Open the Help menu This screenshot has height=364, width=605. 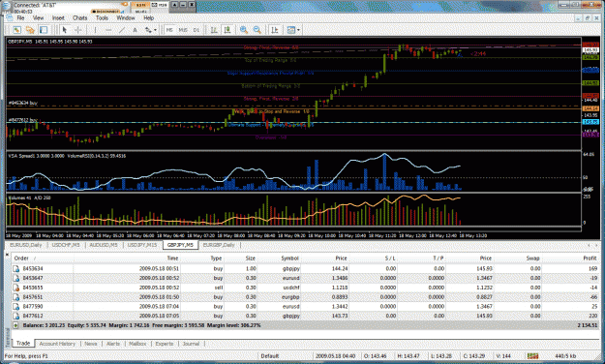pos(148,17)
